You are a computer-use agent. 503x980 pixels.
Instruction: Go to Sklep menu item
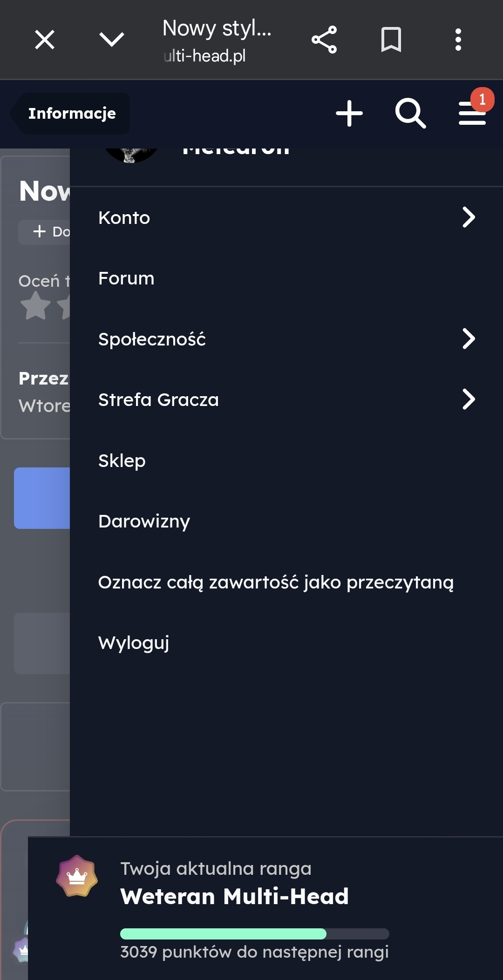pos(122,461)
